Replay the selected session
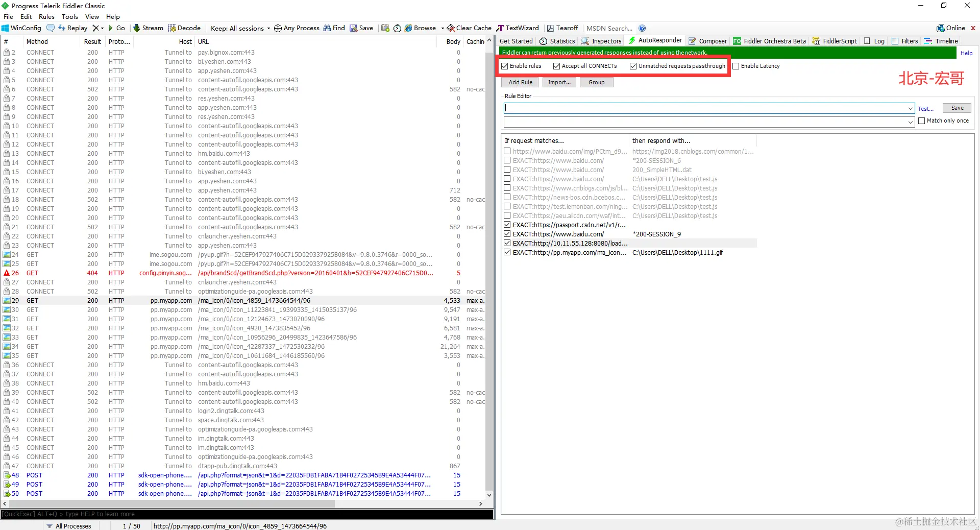Viewport: 980px width, 530px height. click(73, 28)
